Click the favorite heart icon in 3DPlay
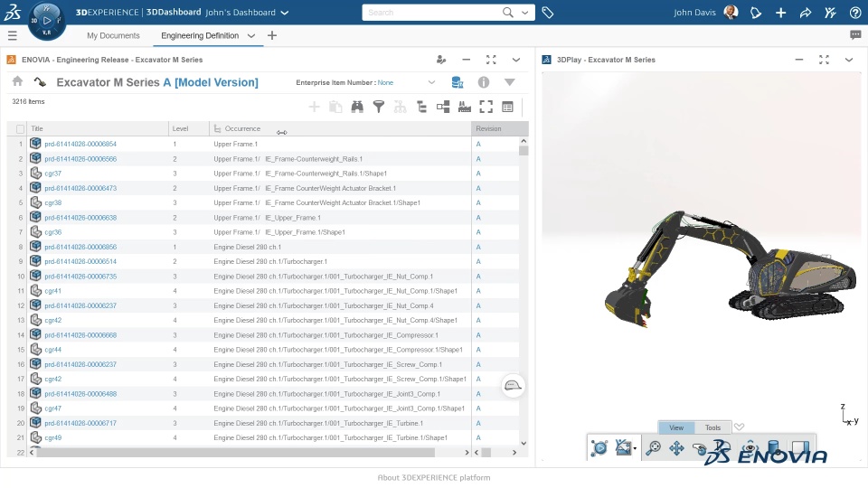 click(739, 427)
